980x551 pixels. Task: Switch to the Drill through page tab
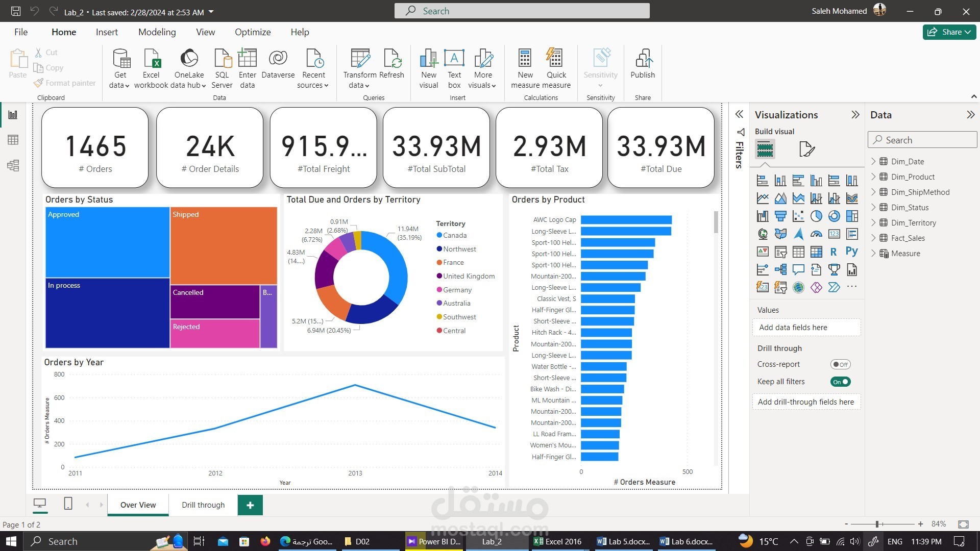tap(203, 505)
